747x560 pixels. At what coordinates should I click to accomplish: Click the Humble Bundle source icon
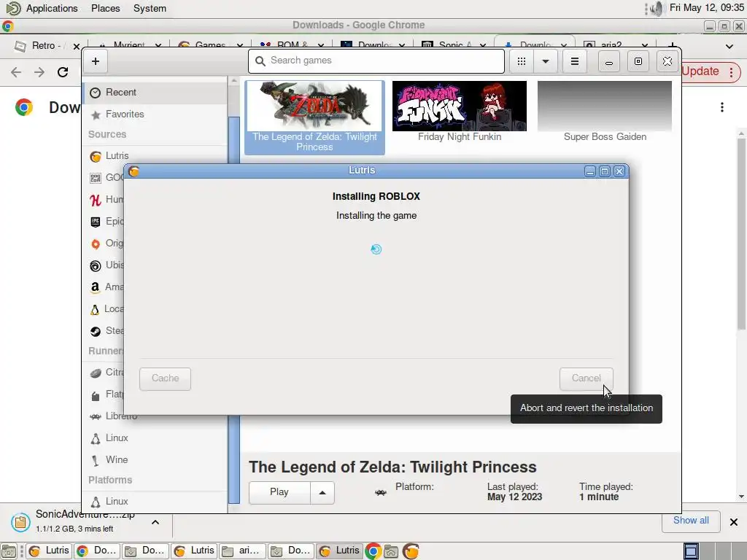click(x=96, y=200)
